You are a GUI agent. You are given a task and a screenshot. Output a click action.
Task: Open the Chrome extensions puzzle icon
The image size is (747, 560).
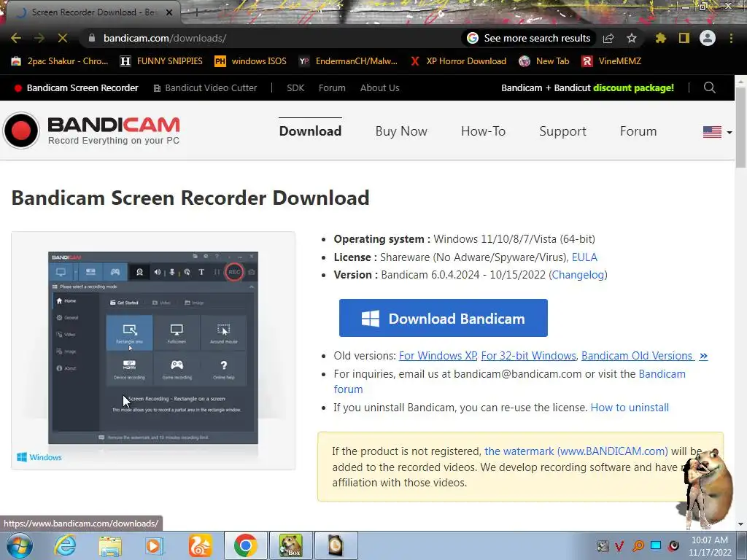tap(661, 38)
